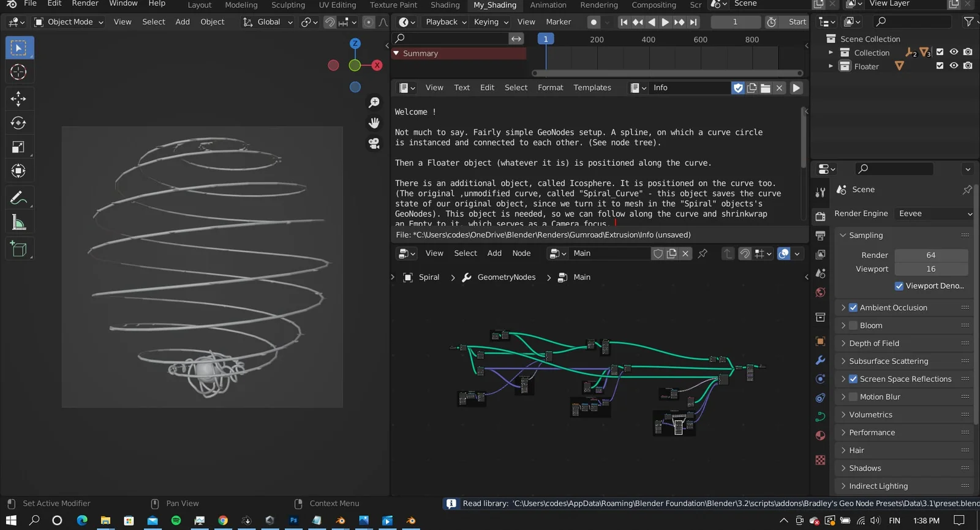Open the Material properties tab
The width and height of the screenshot is (980, 530).
821,436
